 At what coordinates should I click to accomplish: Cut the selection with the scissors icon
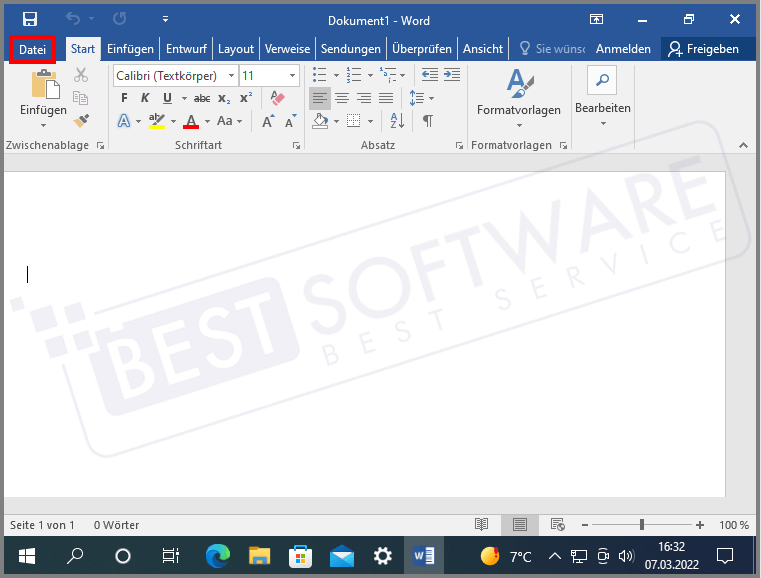(81, 75)
